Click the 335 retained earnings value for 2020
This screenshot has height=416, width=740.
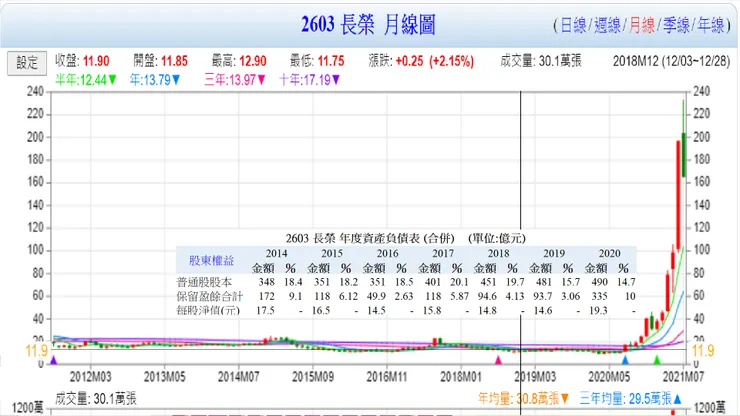pyautogui.click(x=599, y=297)
